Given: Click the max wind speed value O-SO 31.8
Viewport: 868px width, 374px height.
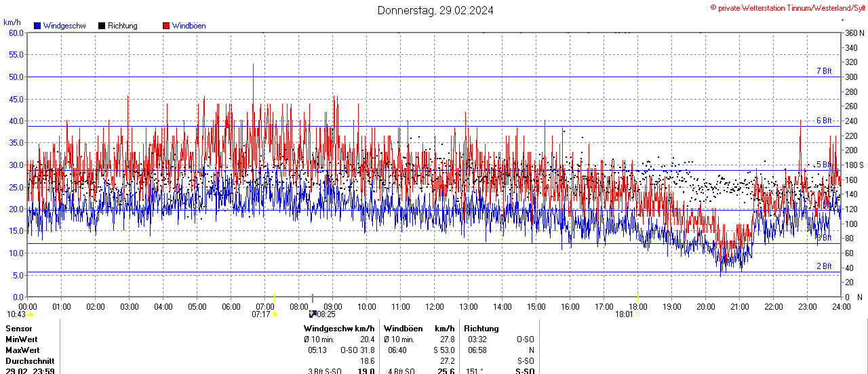Looking at the screenshot, I should (x=358, y=350).
